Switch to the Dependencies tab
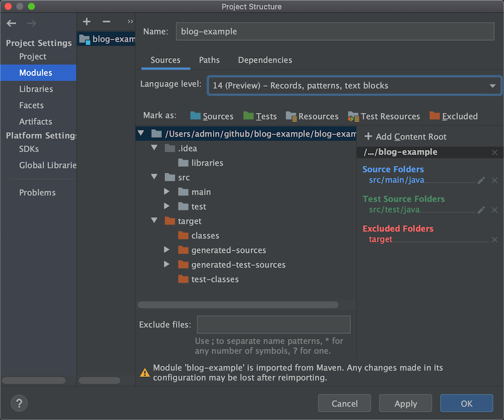This screenshot has height=420, width=504. click(x=265, y=60)
